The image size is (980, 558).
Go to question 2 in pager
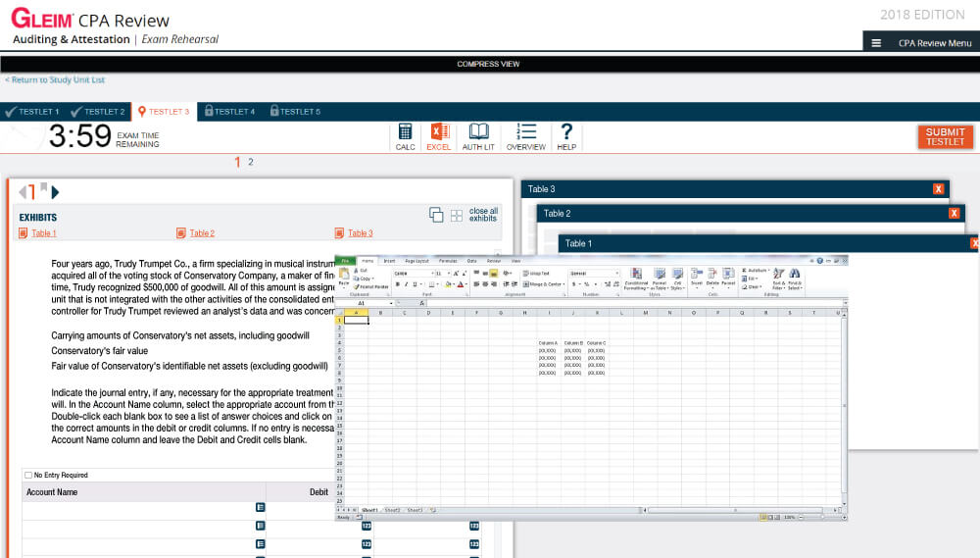pos(251,162)
